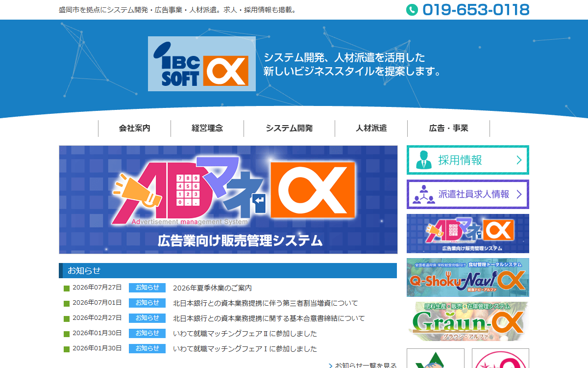Open いわて就職マッチングフェアⅠに参加しました
588x368 pixels.
245,349
